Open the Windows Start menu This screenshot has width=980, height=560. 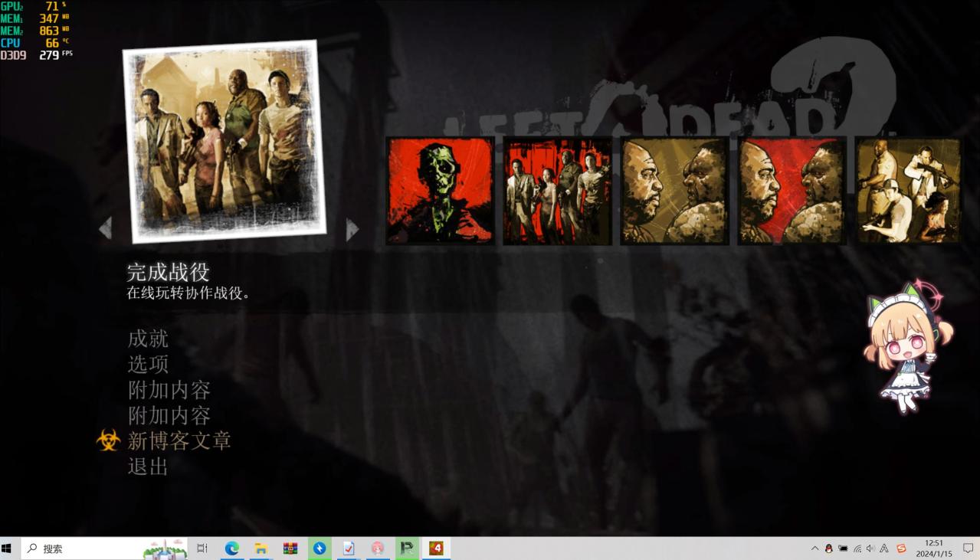click(7, 549)
